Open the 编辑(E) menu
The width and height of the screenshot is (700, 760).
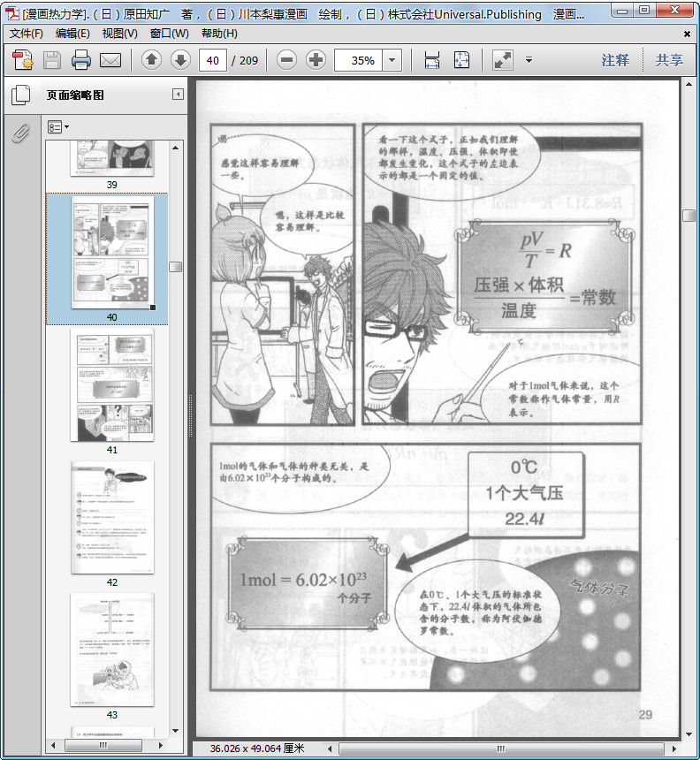(72, 34)
